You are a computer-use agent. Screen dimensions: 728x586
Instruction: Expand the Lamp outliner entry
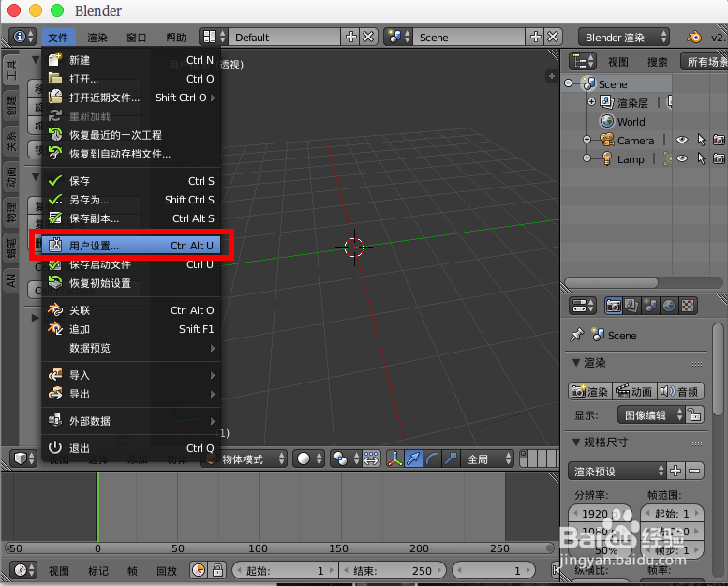pyautogui.click(x=587, y=158)
